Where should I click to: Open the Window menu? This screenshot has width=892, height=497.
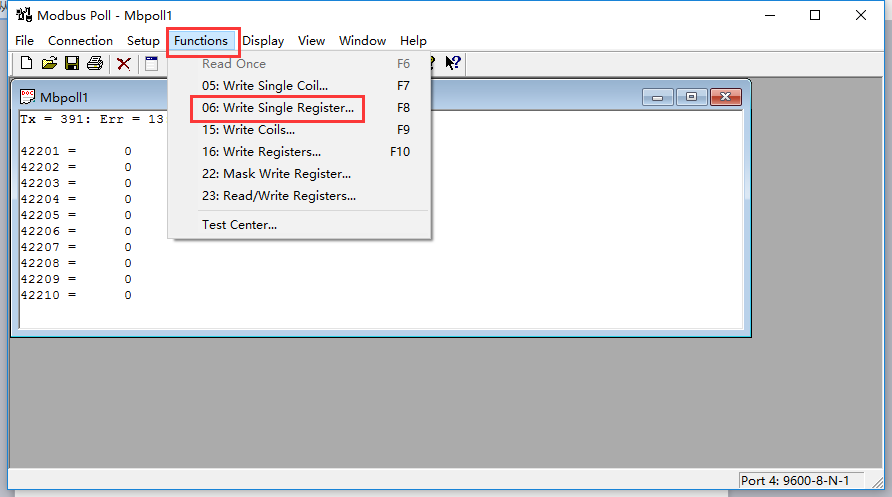tap(362, 41)
